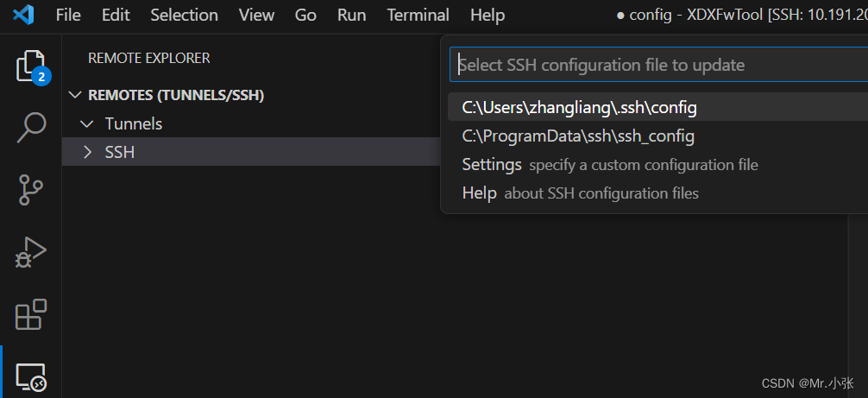868x398 pixels.
Task: Open the Terminal menu
Action: click(x=418, y=15)
